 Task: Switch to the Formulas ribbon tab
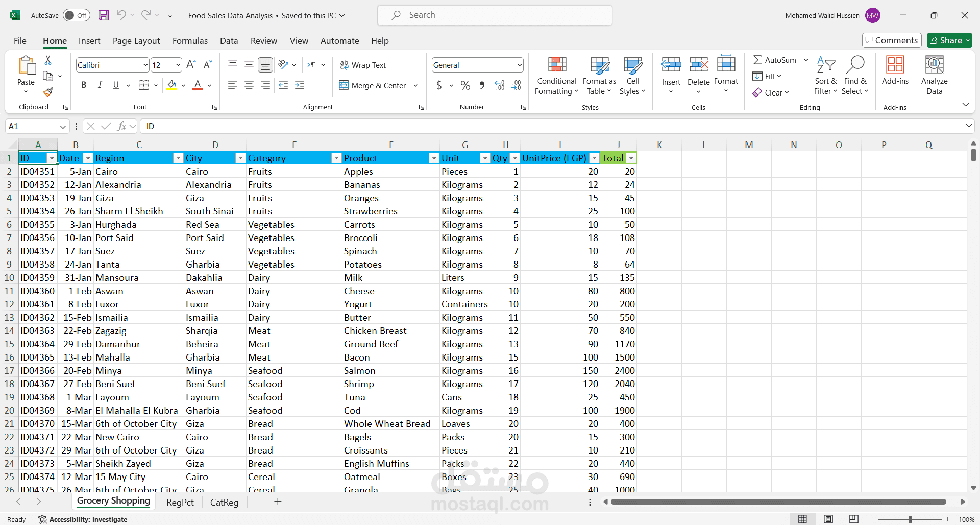[190, 41]
